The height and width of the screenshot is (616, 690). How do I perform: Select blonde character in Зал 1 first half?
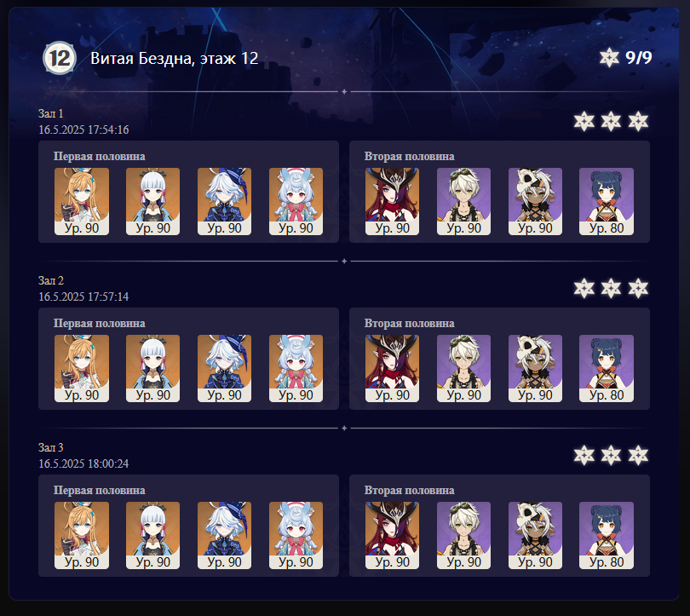click(x=82, y=201)
